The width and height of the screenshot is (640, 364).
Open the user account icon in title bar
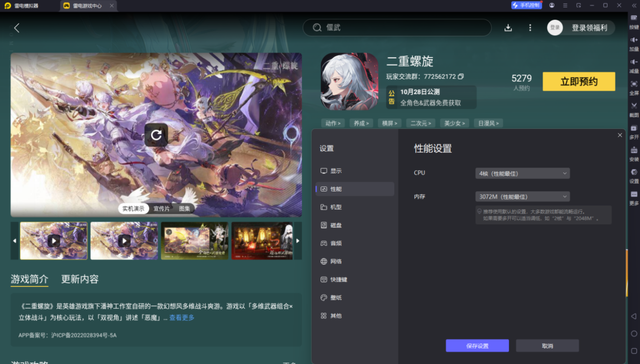pyautogui.click(x=552, y=6)
